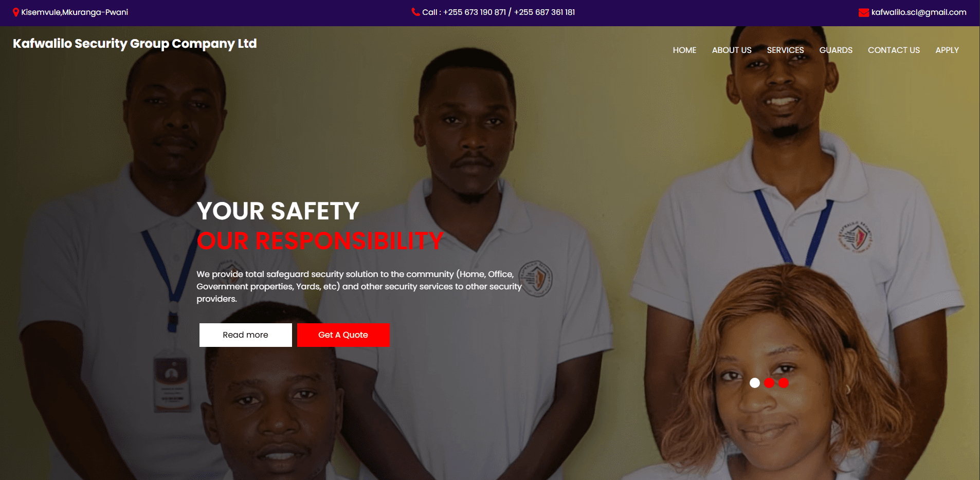Image resolution: width=980 pixels, height=480 pixels.
Task: Go to the ABOUT US page
Action: (x=732, y=50)
